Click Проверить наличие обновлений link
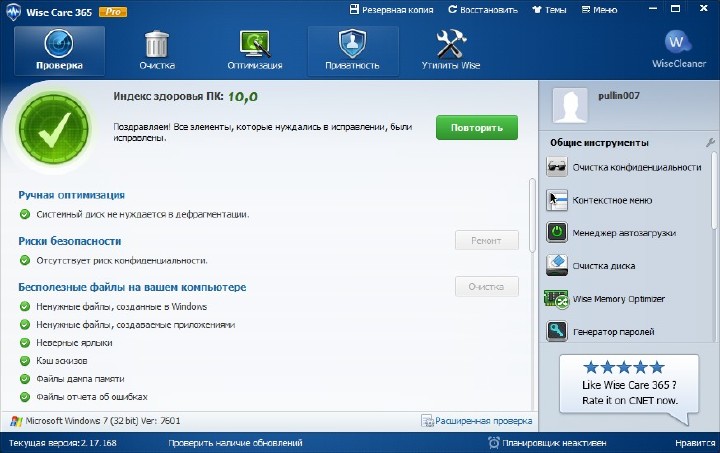The image size is (720, 453). pyautogui.click(x=235, y=443)
